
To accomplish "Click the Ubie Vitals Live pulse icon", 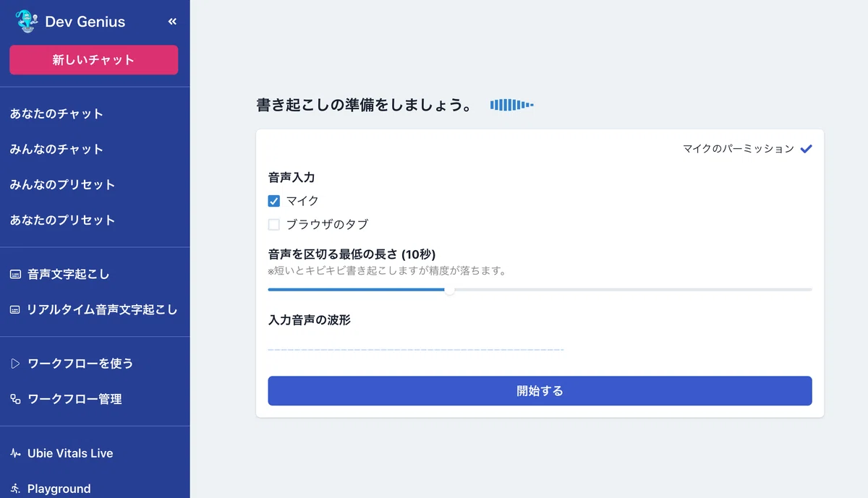I will pos(15,453).
